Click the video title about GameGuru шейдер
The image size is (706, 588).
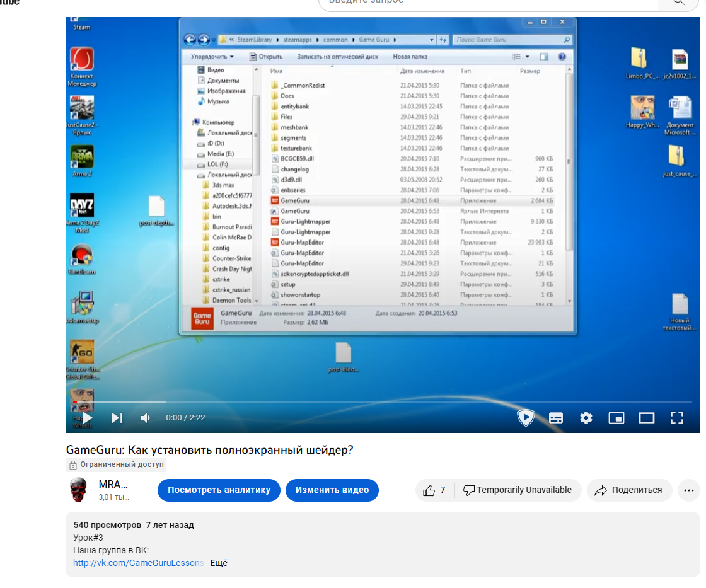pyautogui.click(x=209, y=450)
